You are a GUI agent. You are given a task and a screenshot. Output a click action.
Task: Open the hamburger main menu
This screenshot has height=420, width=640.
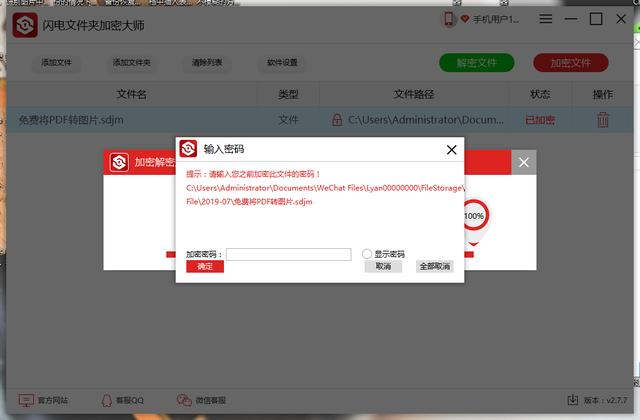546,19
